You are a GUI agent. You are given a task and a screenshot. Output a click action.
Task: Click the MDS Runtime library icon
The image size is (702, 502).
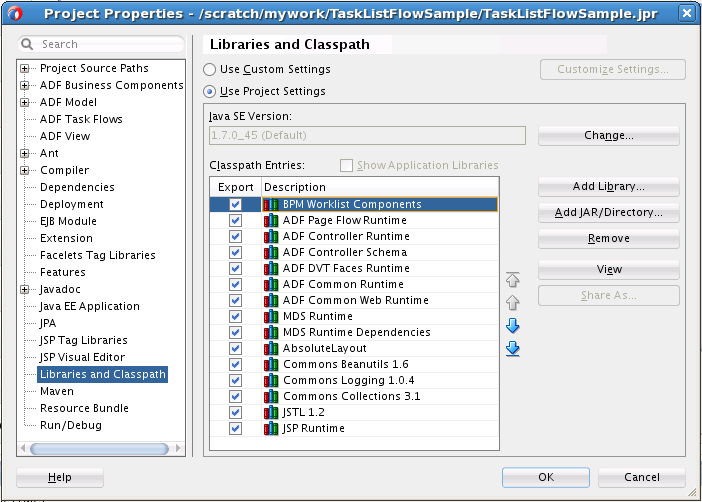[271, 317]
